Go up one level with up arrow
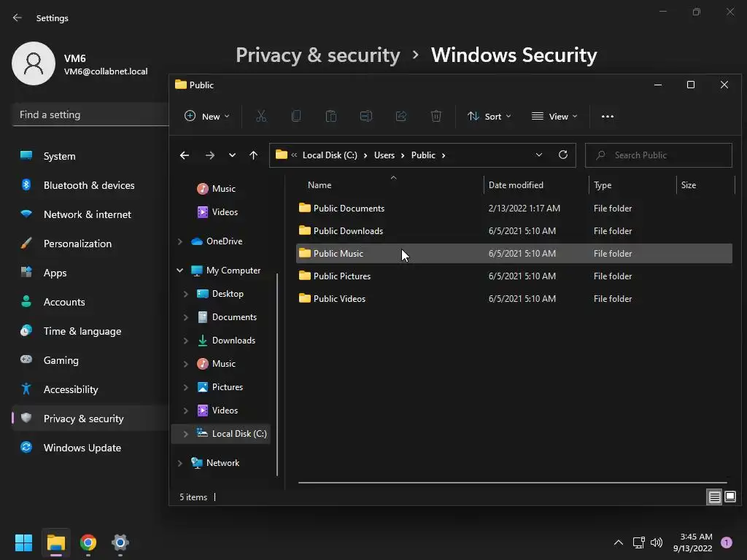This screenshot has height=560, width=747. pyautogui.click(x=253, y=155)
